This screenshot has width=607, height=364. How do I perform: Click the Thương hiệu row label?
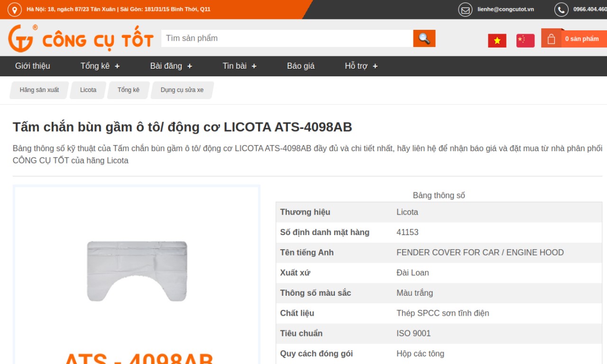point(305,212)
